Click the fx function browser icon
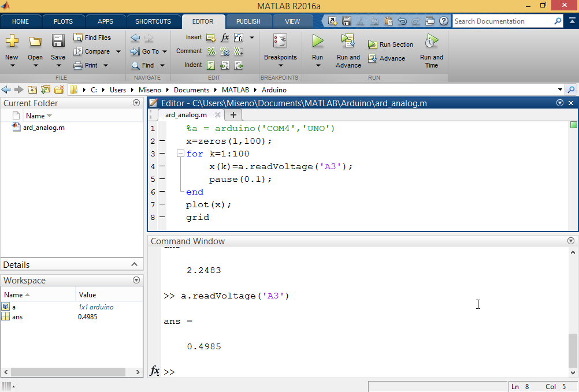 154,371
